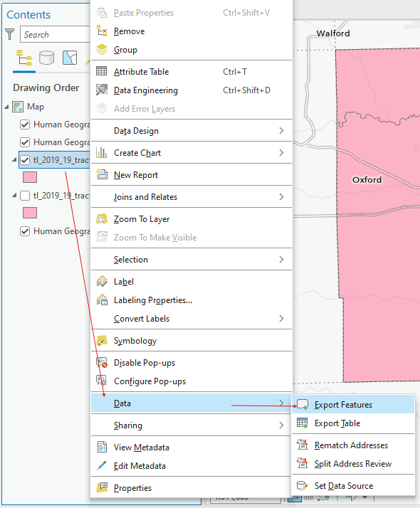Viewport: 420px width, 508px height.
Task: Click pink symbol of selected tract layer
Action: (x=30, y=177)
